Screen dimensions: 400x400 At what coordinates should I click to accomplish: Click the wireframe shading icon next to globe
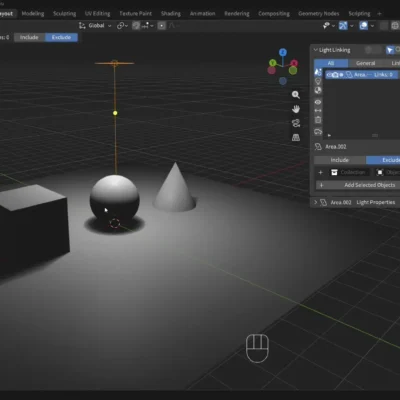pos(384,26)
